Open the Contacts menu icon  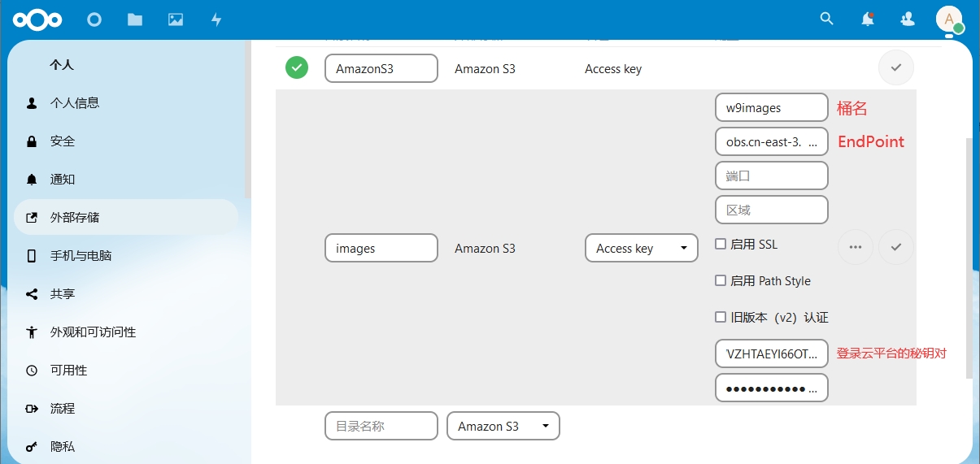pyautogui.click(x=908, y=19)
